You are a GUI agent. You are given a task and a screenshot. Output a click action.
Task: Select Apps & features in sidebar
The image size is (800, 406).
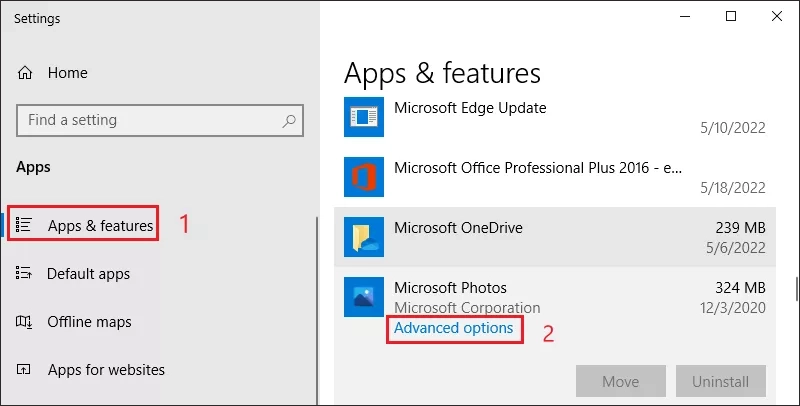pyautogui.click(x=101, y=225)
